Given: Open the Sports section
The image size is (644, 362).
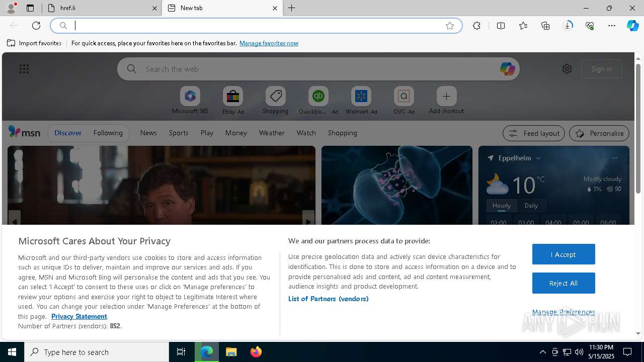Looking at the screenshot, I should click(x=179, y=133).
